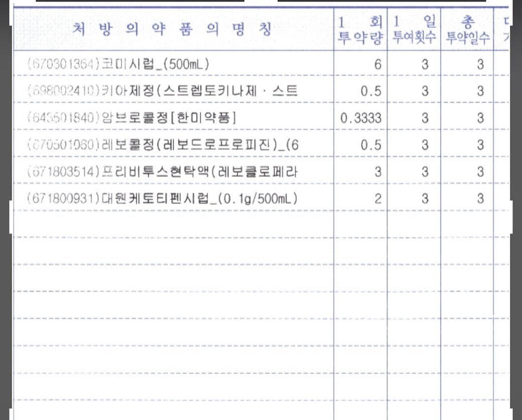Click the drug code (671800931)
Viewport: 522px width, 420px height.
62,199
